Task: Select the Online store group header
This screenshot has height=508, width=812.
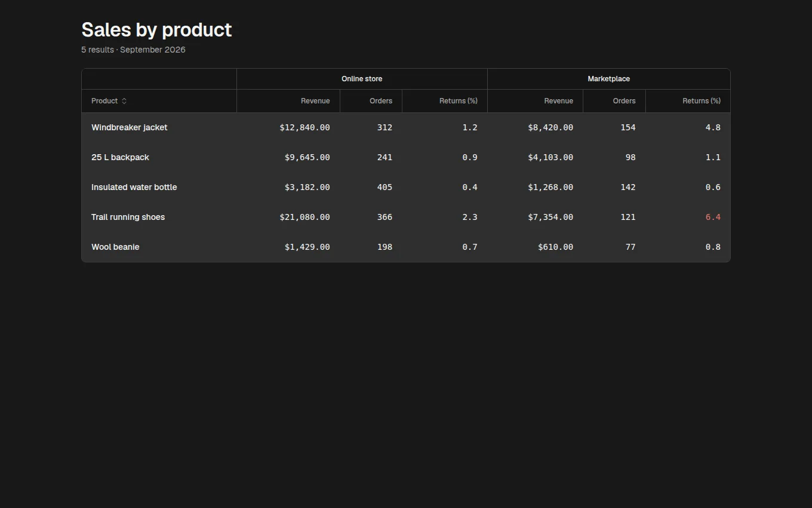Action: click(362, 79)
